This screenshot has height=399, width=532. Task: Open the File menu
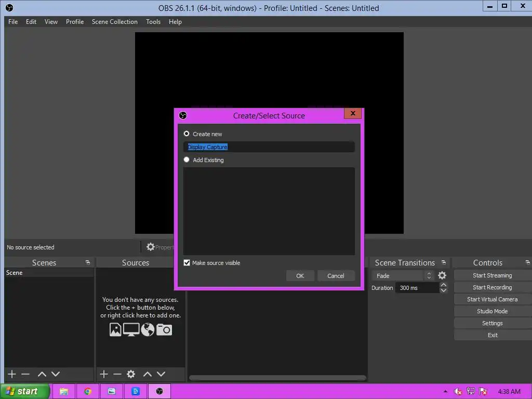[x=13, y=22]
